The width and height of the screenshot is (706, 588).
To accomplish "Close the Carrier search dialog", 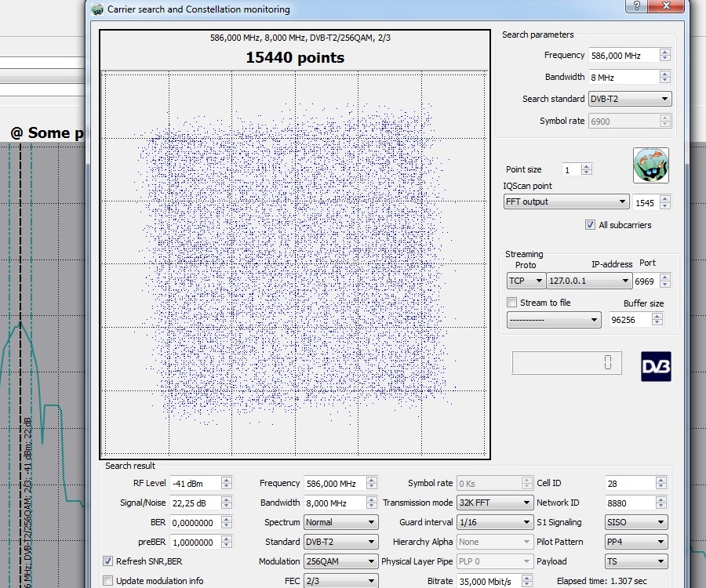I will coord(666,5).
